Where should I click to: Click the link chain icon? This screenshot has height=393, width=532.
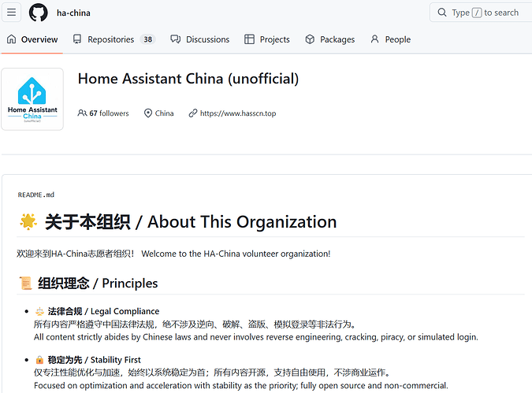coord(193,113)
